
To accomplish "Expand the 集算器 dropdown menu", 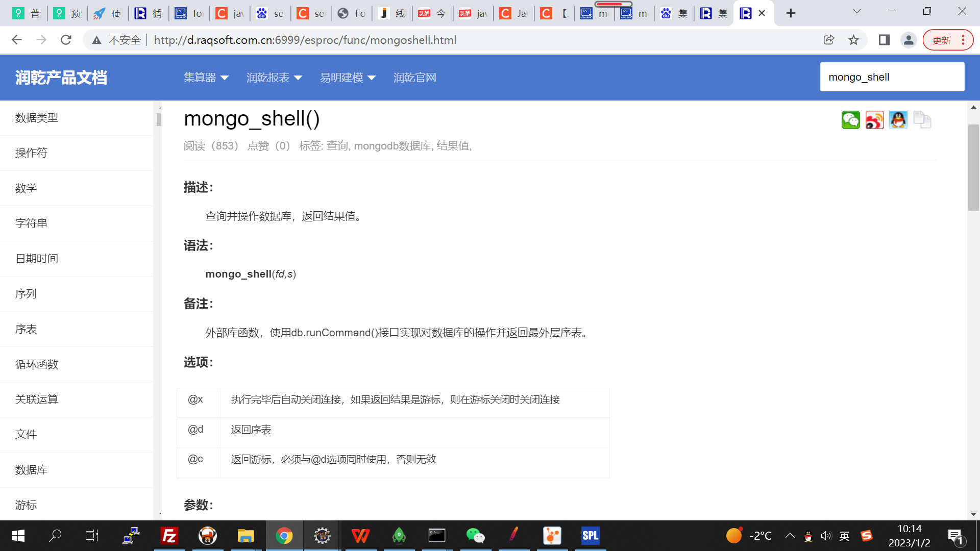I will coord(206,77).
